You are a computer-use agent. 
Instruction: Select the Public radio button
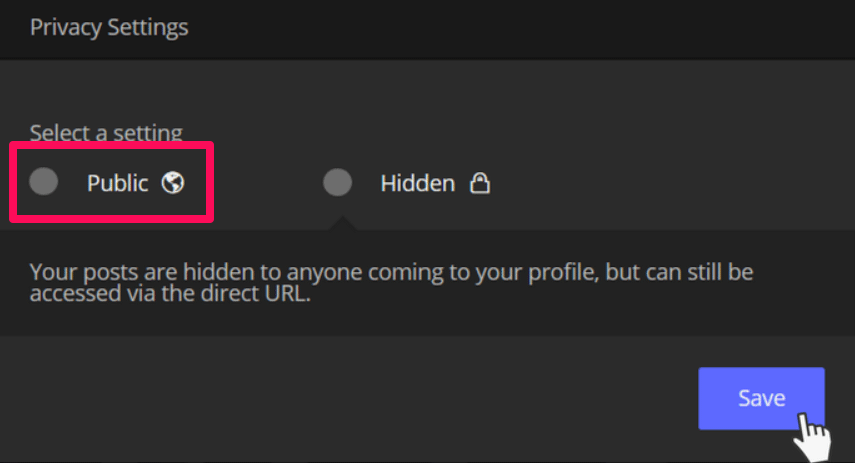44,182
